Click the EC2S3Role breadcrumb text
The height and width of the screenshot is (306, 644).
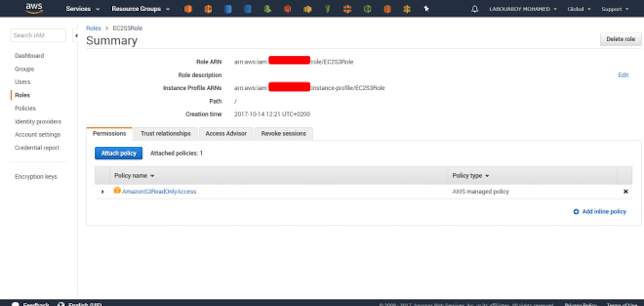click(127, 28)
